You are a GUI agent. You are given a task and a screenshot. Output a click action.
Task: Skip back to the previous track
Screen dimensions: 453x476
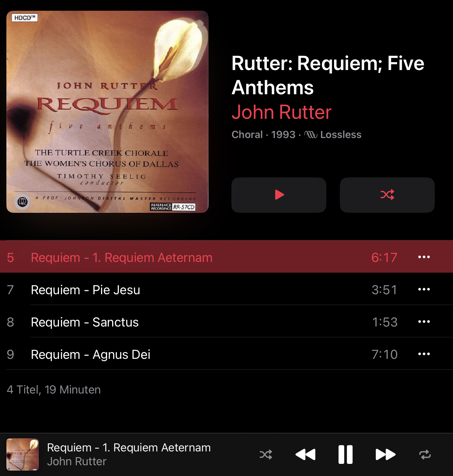305,455
